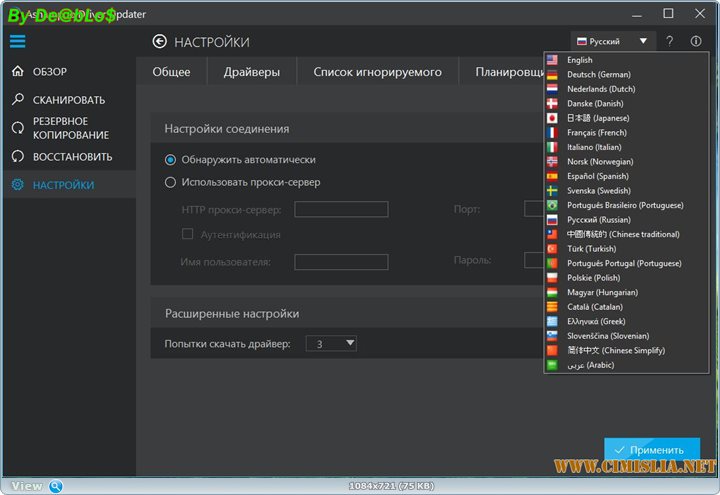The image size is (720, 495).
Task: Click the Имя пользователя text field
Action: [341, 262]
